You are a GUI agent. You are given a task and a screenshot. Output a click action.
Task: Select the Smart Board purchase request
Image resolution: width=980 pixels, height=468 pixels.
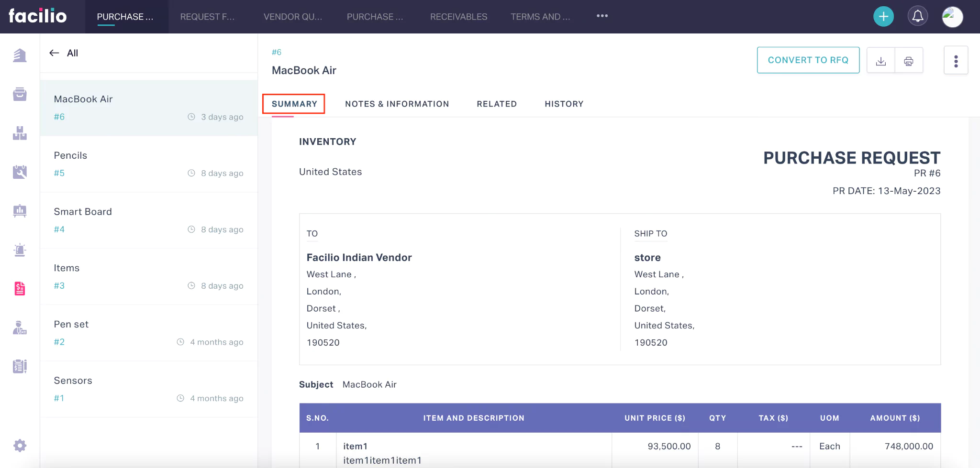coord(149,220)
